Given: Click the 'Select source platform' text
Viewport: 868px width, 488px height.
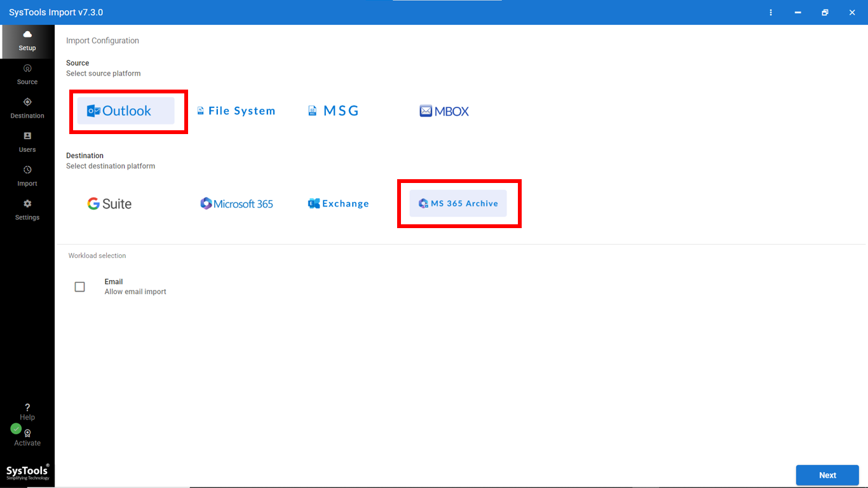Looking at the screenshot, I should (104, 74).
